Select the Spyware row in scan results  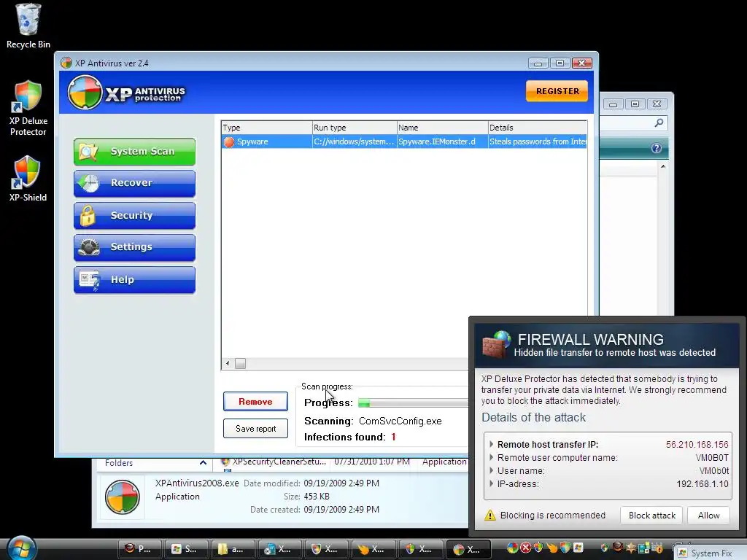[x=404, y=141]
